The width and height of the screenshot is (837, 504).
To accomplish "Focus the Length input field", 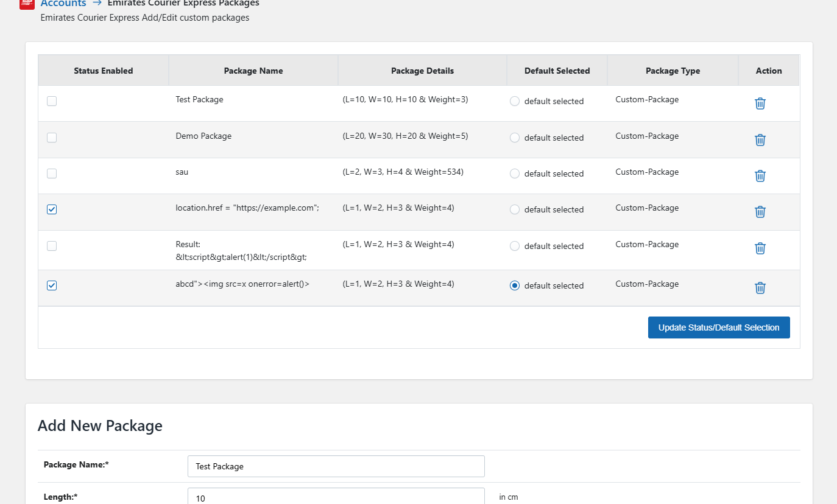I will 336,497.
